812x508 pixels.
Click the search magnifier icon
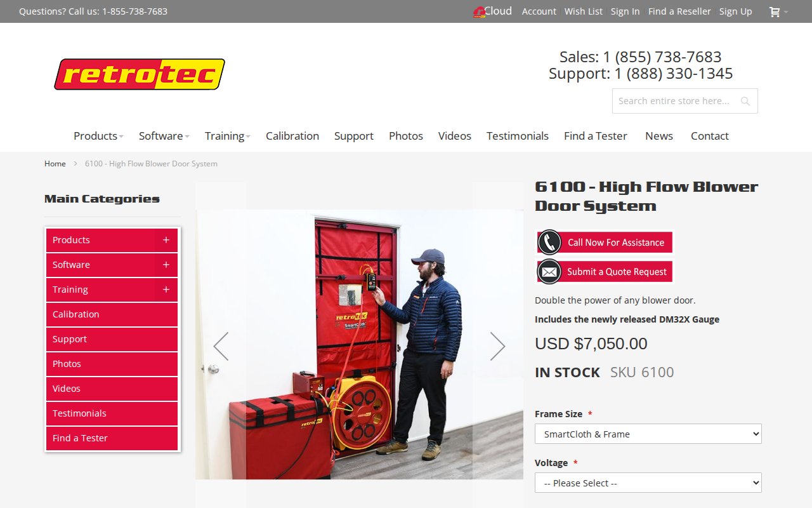pyautogui.click(x=745, y=101)
